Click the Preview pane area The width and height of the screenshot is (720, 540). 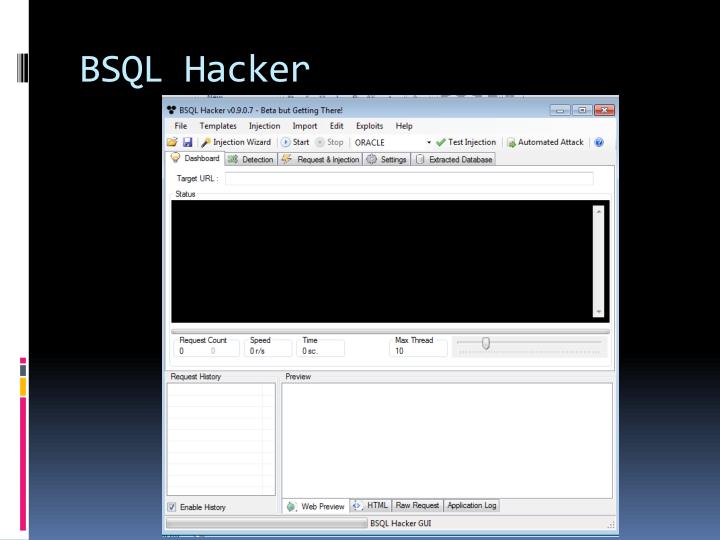point(447,441)
